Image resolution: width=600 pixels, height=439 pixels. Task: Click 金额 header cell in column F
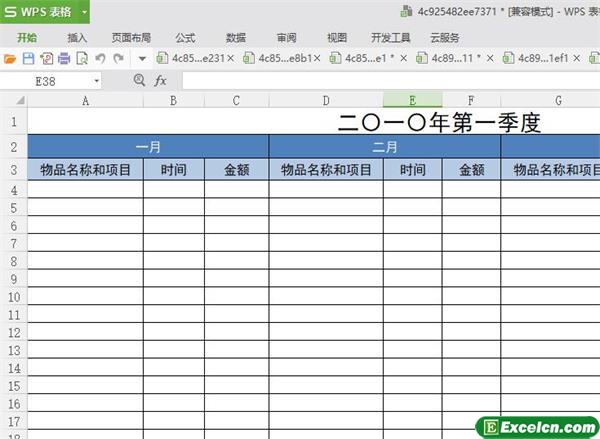point(471,170)
